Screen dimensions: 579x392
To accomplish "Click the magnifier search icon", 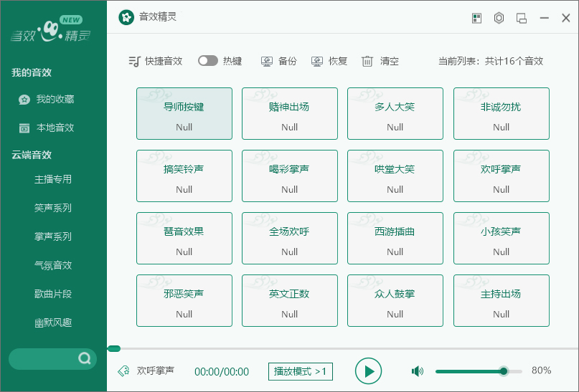I will pos(85,358).
